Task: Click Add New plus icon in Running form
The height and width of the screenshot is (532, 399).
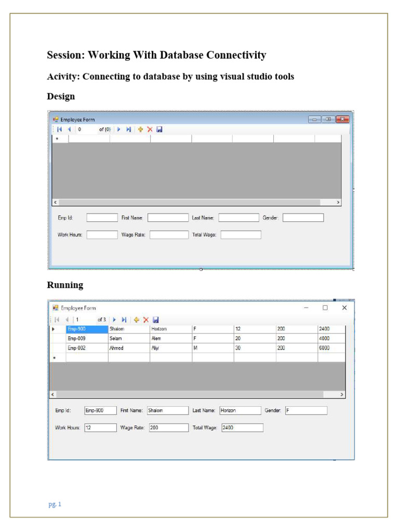Action: [x=137, y=320]
